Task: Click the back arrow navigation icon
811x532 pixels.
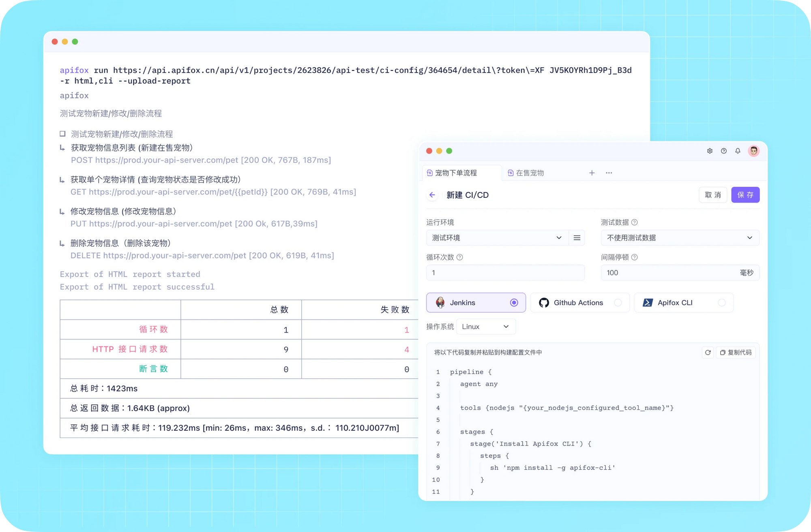Action: coord(433,195)
